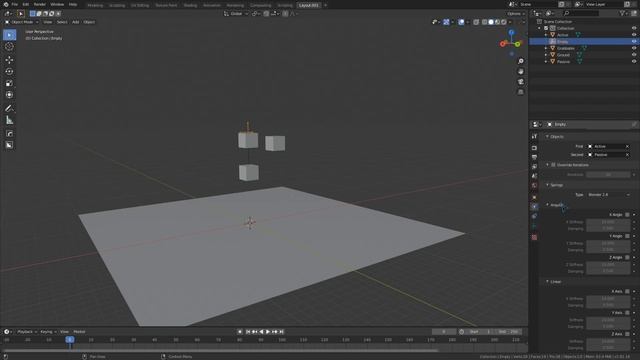Enable the Z Angle checkbox

pos(627,258)
